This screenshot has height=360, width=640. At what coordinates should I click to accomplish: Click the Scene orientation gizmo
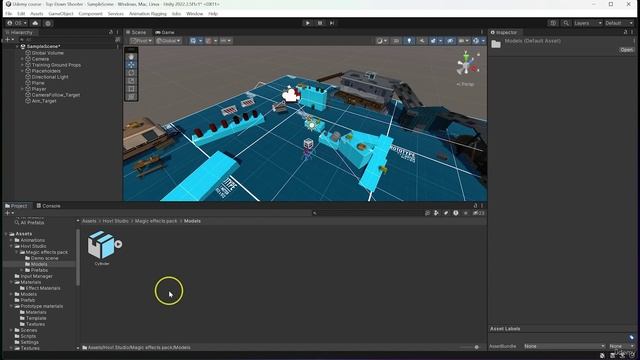pos(467,64)
